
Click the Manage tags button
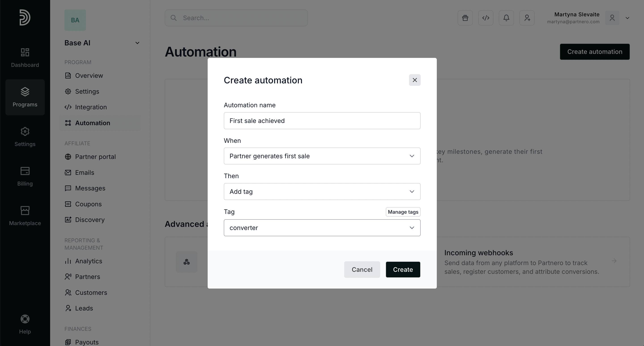403,212
